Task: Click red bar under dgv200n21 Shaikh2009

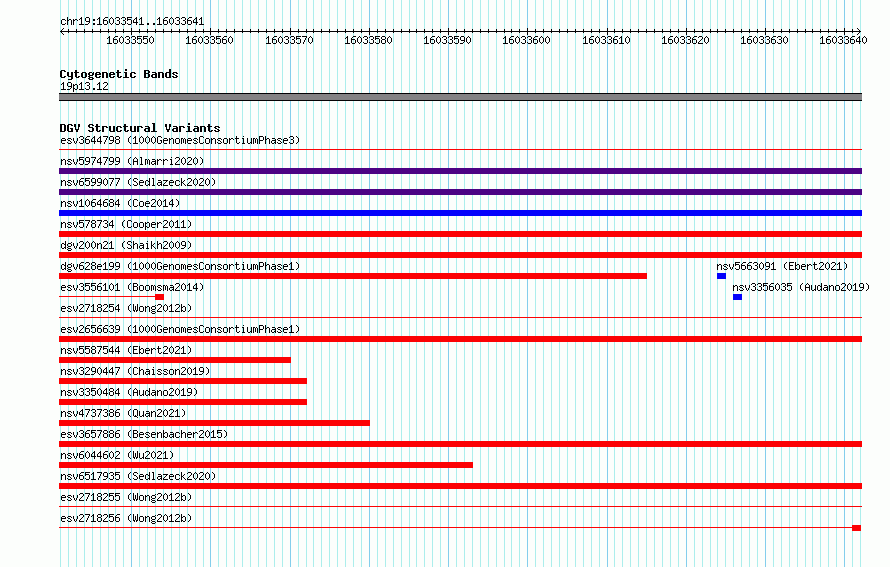Action: 460,255
